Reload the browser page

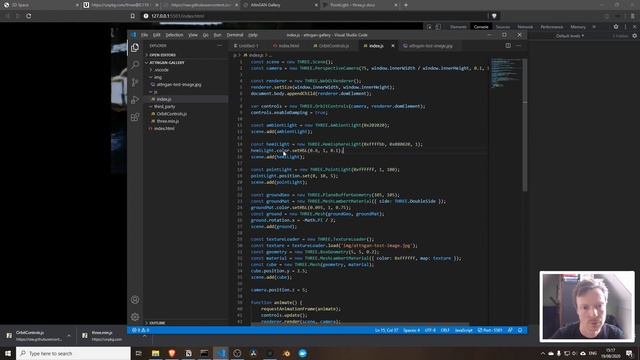click(x=29, y=16)
